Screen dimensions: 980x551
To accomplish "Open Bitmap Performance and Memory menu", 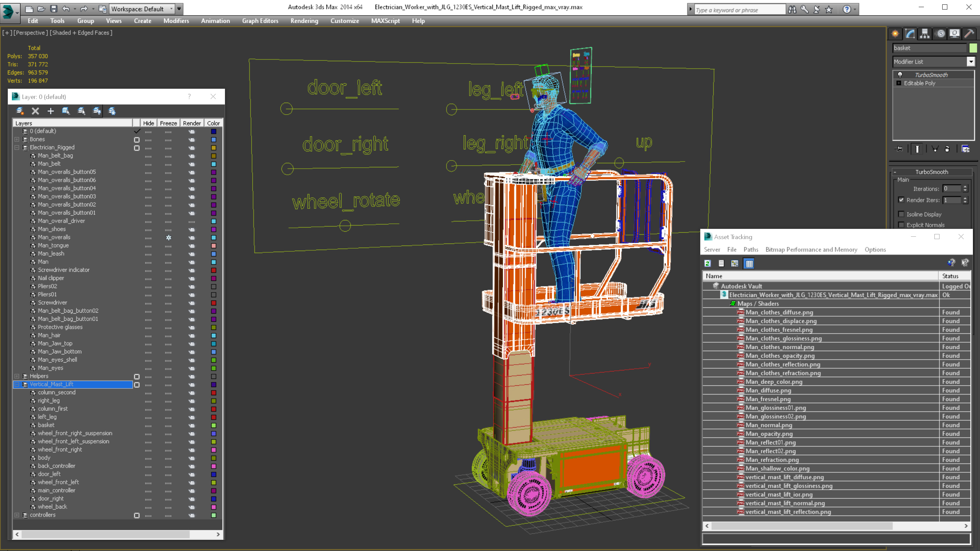I will [811, 249].
